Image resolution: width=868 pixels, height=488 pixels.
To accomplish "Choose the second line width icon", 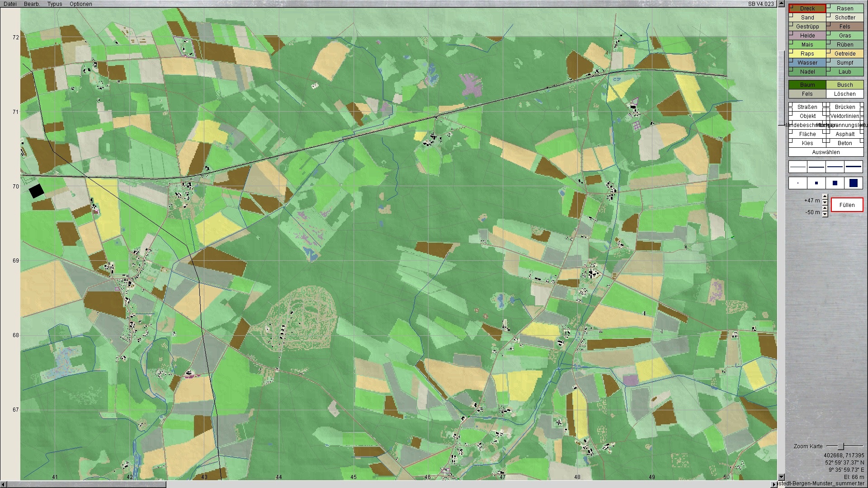I will point(816,167).
